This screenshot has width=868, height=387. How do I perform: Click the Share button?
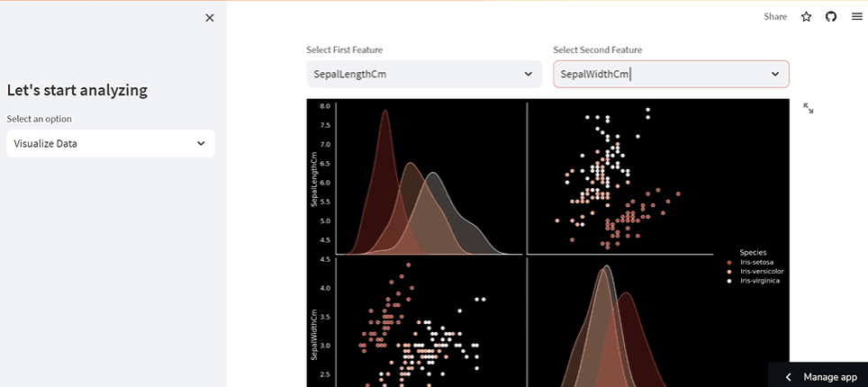pos(775,16)
